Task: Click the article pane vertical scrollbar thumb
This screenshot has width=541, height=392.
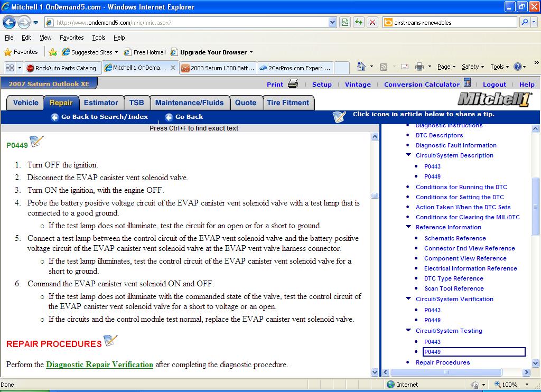Action: (x=375, y=195)
